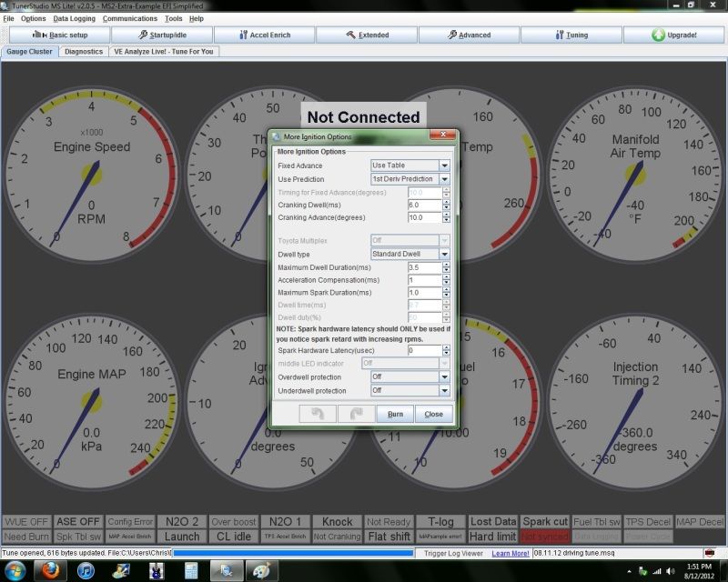Click the red Not synced indicator
Screen dimensions: 728x582
[x=545, y=537]
